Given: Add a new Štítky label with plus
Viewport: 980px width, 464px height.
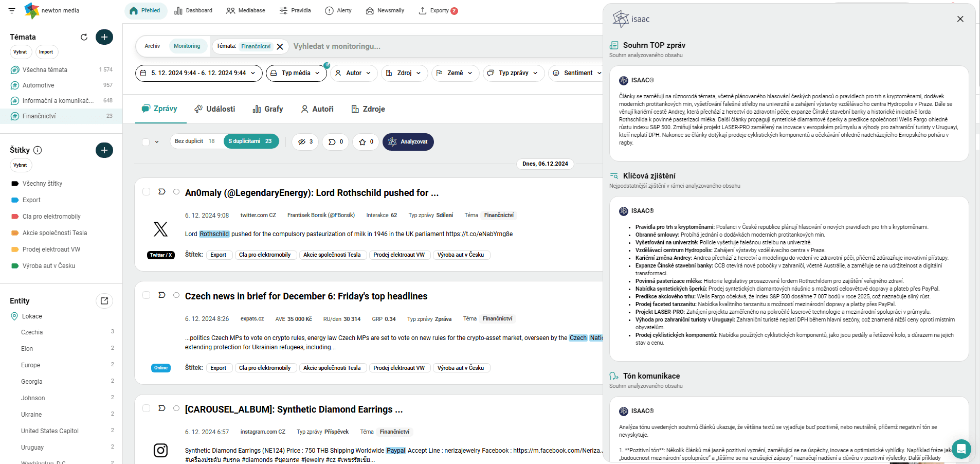Looking at the screenshot, I should coord(104,150).
